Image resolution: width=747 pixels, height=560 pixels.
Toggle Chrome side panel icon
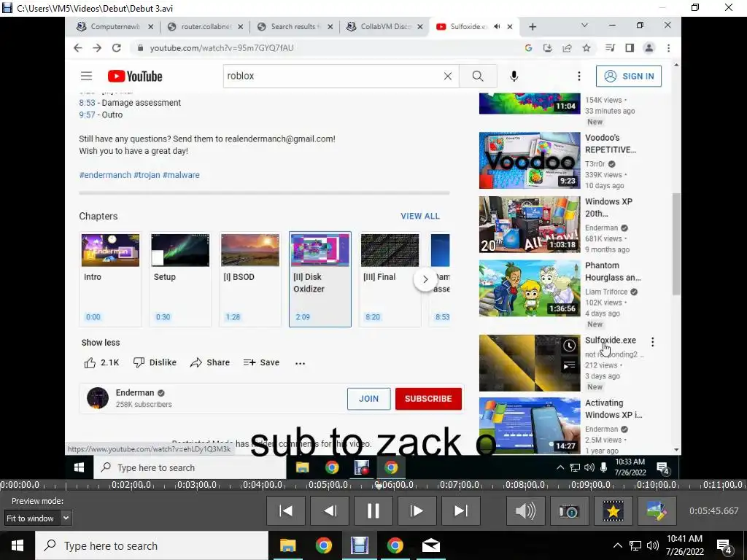tap(630, 47)
